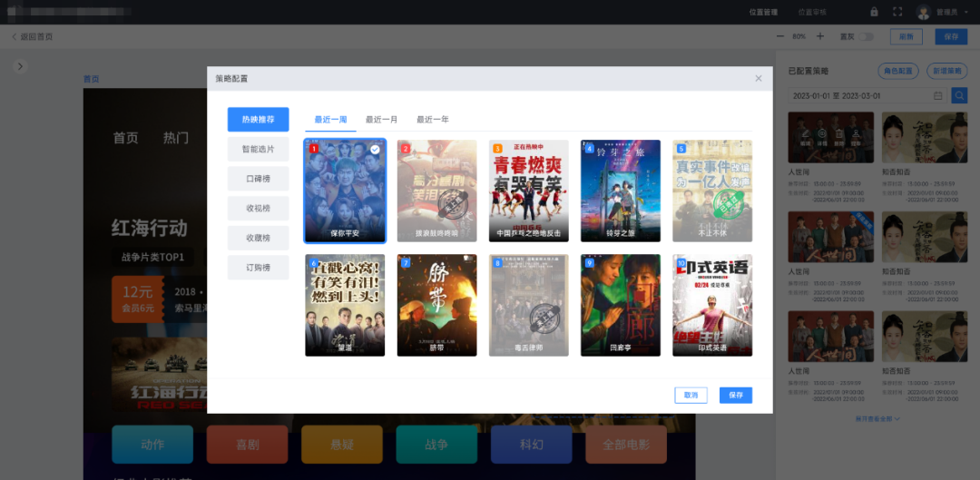Image resolution: width=980 pixels, height=480 pixels.
Task: Toggle the 置灰 switch
Action: 867,37
